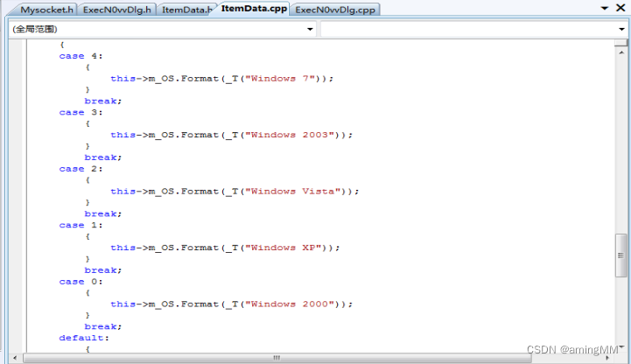Open the active files list arrow

click(x=605, y=8)
